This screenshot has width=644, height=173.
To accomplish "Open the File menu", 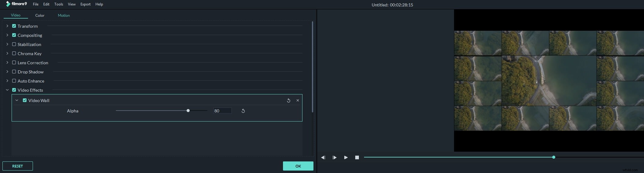I will pos(36,4).
